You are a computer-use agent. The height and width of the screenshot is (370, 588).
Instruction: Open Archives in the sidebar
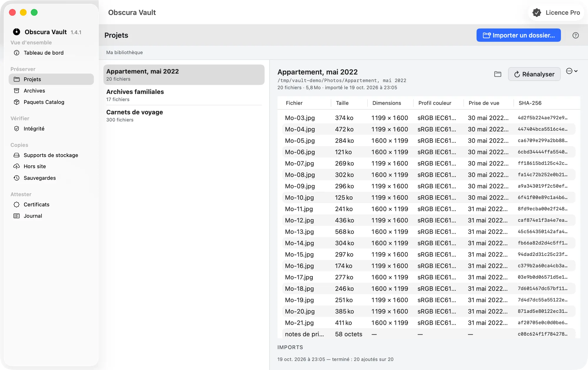coord(51,91)
